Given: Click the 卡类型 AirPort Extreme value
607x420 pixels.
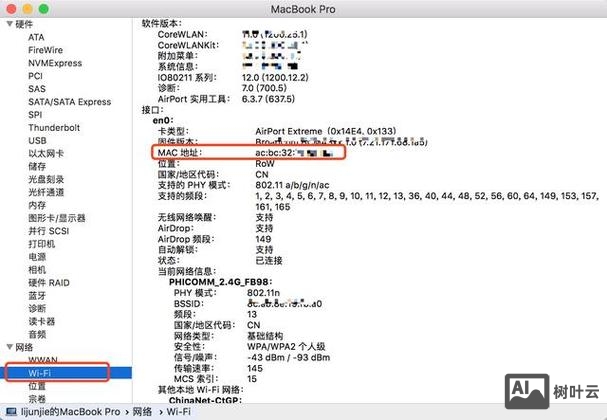Looking at the screenshot, I should point(326,131).
